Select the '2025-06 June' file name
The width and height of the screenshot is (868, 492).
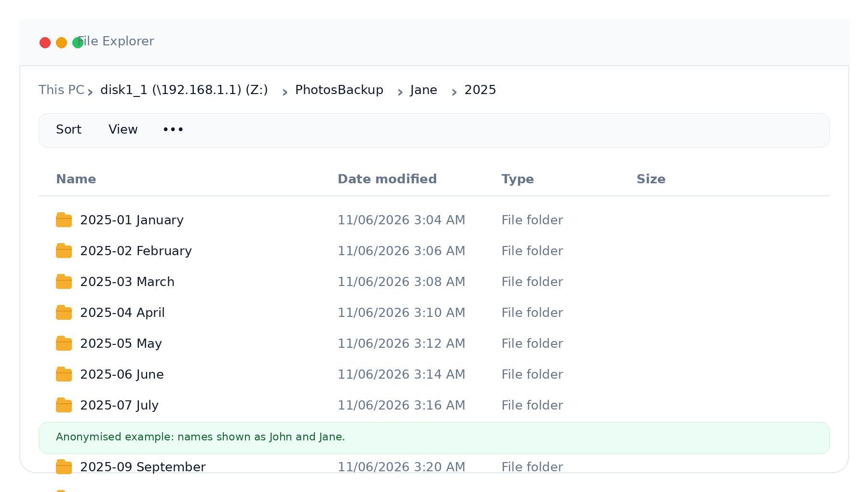122,374
